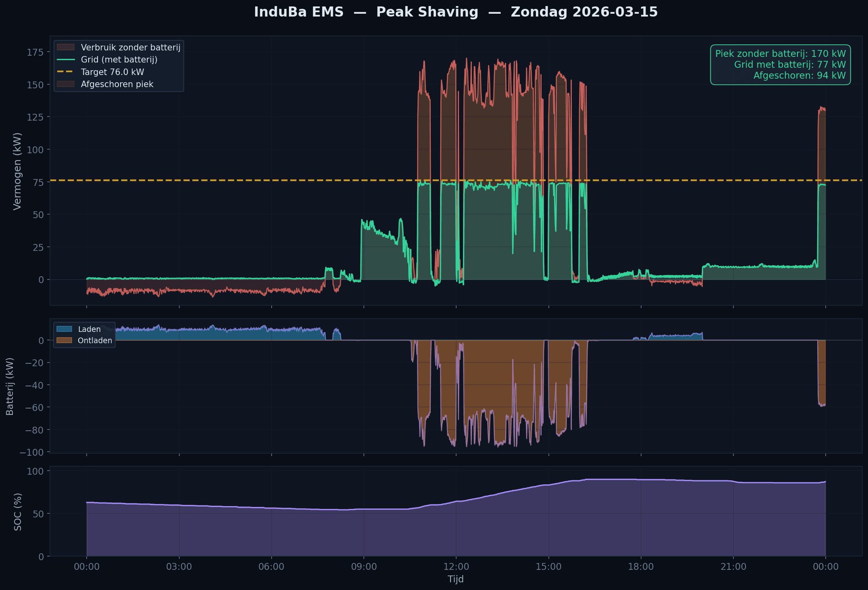The width and height of the screenshot is (868, 590).
Task: Click the 'Grid (met batterij)' legend label
Action: coord(119,60)
